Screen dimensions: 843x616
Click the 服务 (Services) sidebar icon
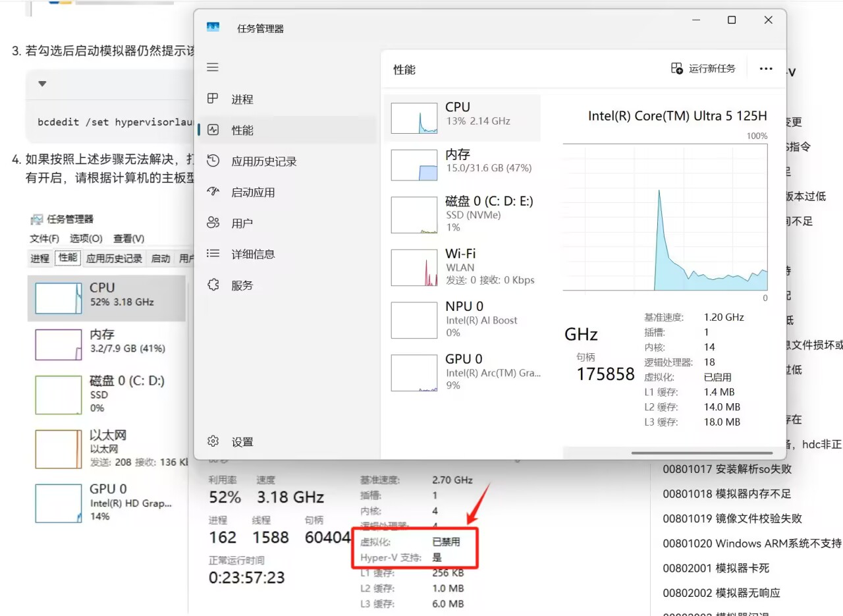click(x=212, y=285)
